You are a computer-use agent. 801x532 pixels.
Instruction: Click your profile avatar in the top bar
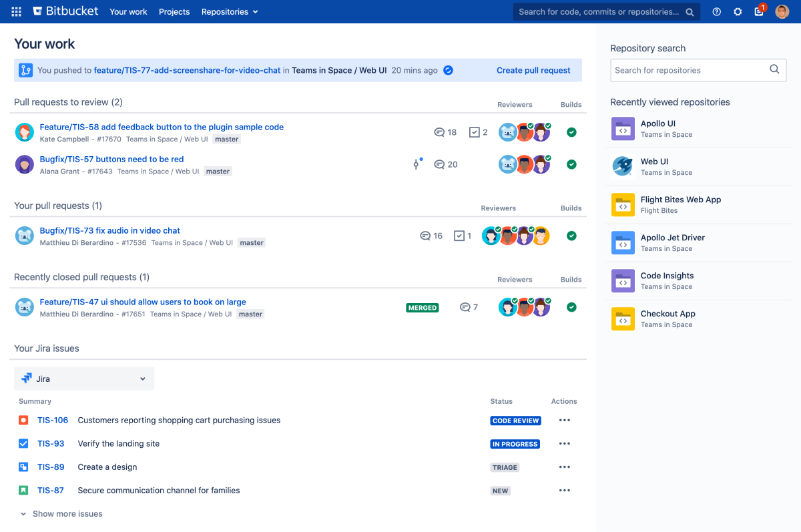tap(782, 11)
